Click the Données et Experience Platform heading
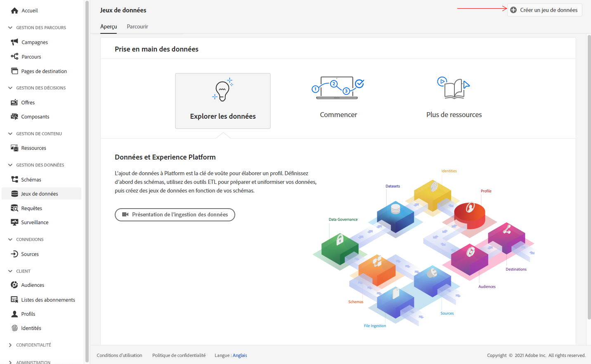Viewport: 591px width, 364px height. [x=165, y=157]
